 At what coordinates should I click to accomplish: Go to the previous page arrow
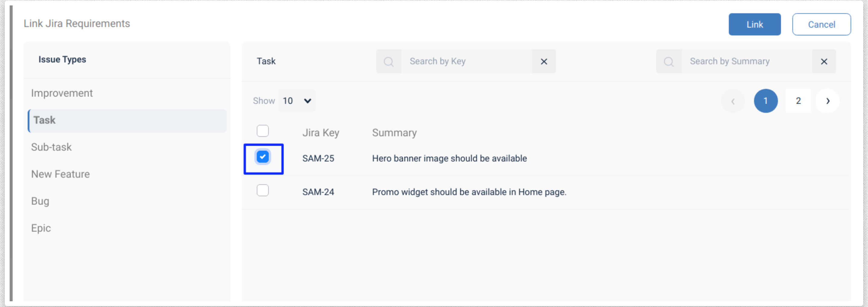pos(733,101)
